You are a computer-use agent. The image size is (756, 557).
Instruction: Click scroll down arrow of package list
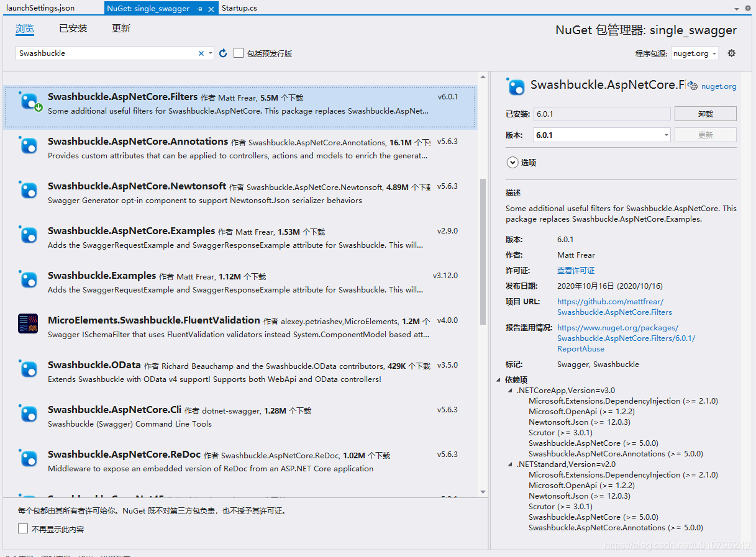(483, 492)
